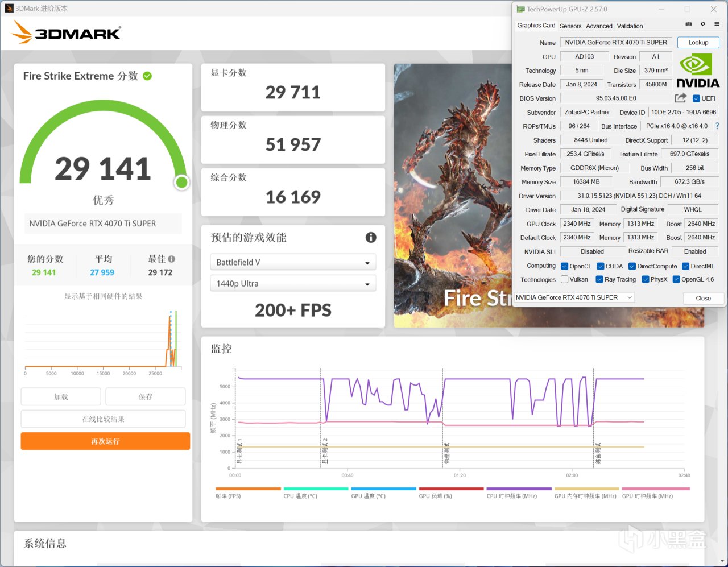Click the orange 再次运行 button

pos(105,441)
